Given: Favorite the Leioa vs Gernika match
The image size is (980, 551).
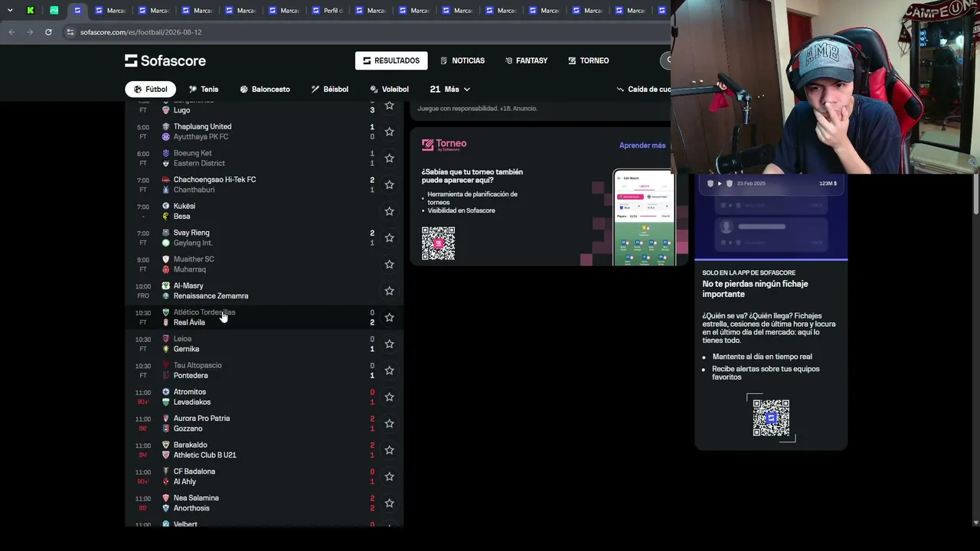Looking at the screenshot, I should [x=389, y=344].
